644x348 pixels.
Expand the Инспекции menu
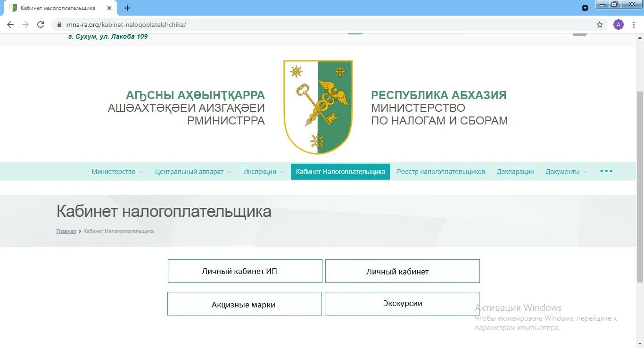click(x=263, y=172)
